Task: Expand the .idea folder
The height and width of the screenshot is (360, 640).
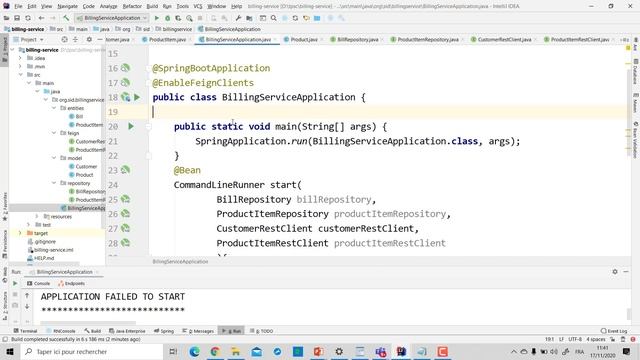Action: click(x=20, y=58)
